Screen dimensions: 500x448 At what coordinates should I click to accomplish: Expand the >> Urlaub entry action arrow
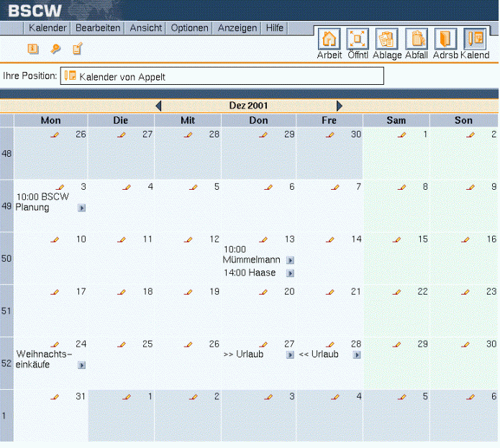click(290, 355)
